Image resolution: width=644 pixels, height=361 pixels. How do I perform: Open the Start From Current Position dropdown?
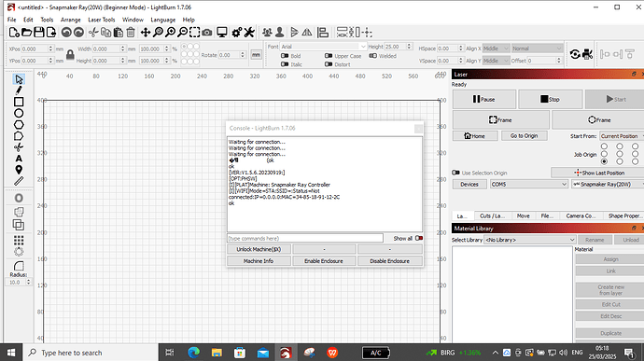pyautogui.click(x=622, y=136)
